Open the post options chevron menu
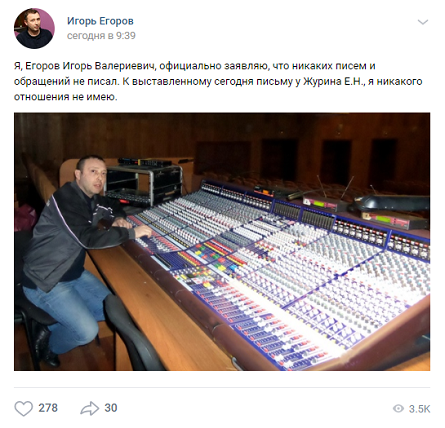Image resolution: width=445 pixels, height=428 pixels. click(x=423, y=22)
